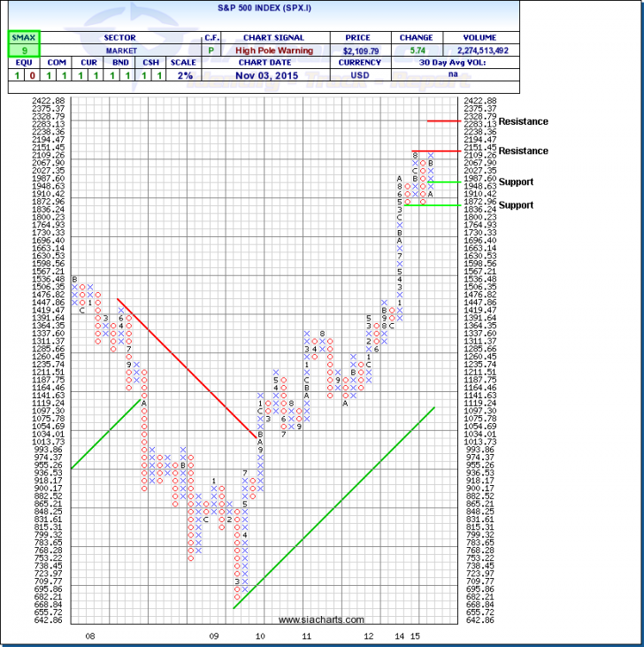
Task: Click the lower red Resistance label at 2151
Action: (x=523, y=150)
